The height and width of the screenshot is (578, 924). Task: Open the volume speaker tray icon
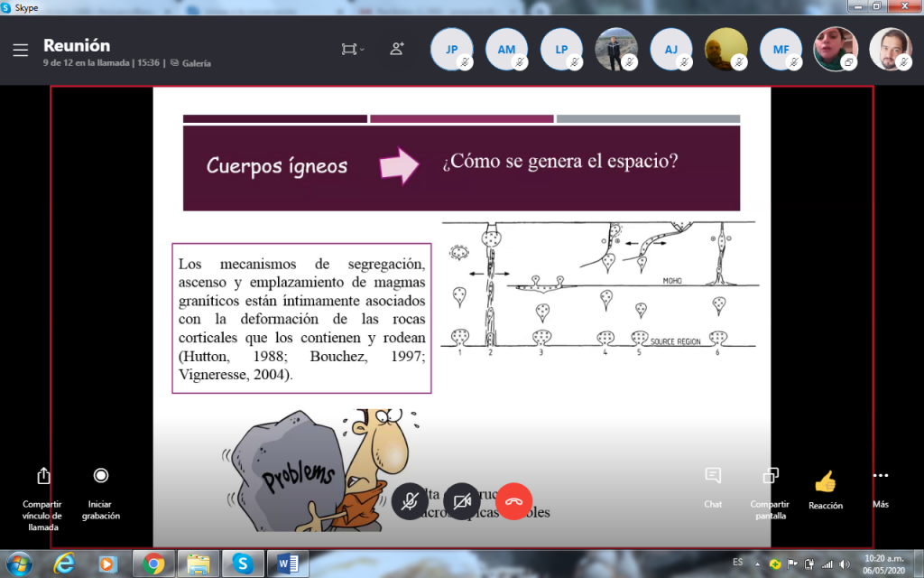[845, 564]
